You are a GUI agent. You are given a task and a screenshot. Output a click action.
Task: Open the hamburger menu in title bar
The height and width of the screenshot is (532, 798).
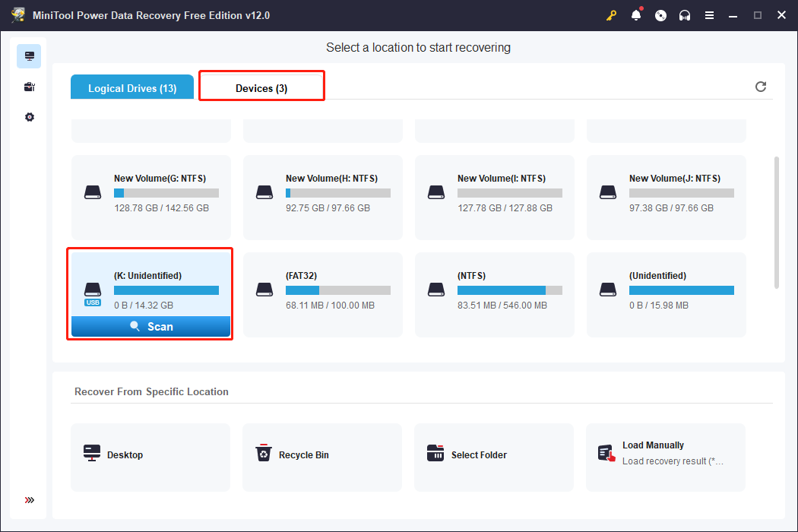coord(709,15)
